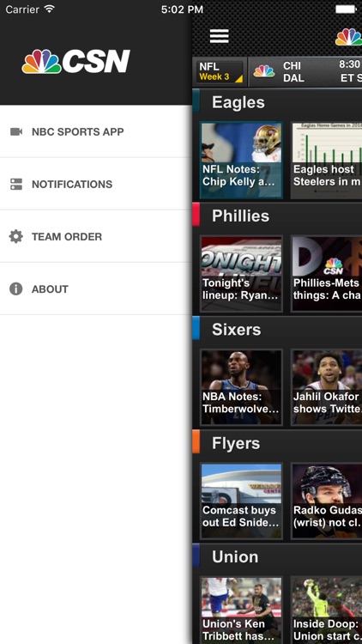The width and height of the screenshot is (362, 644).
Task: Open the Union section header
Action: [277, 557]
